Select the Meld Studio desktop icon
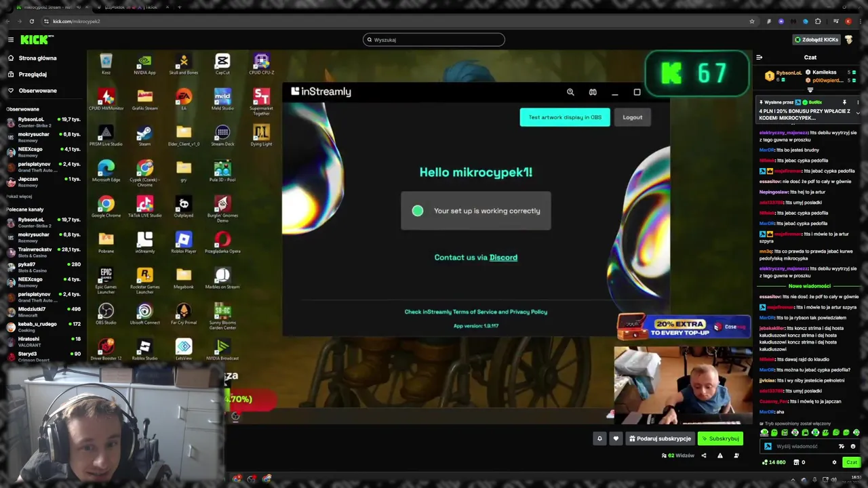The image size is (868, 488). click(x=222, y=99)
